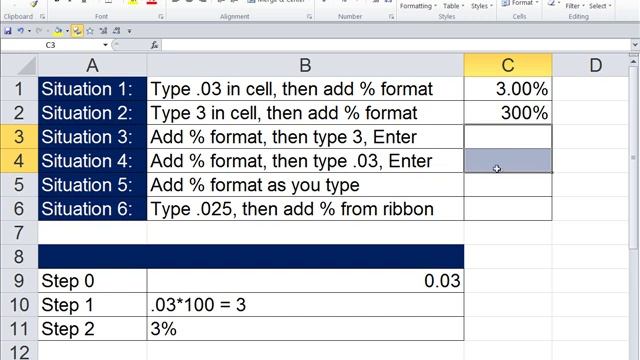Click 'Add % format as you type' cell

pos(305,185)
